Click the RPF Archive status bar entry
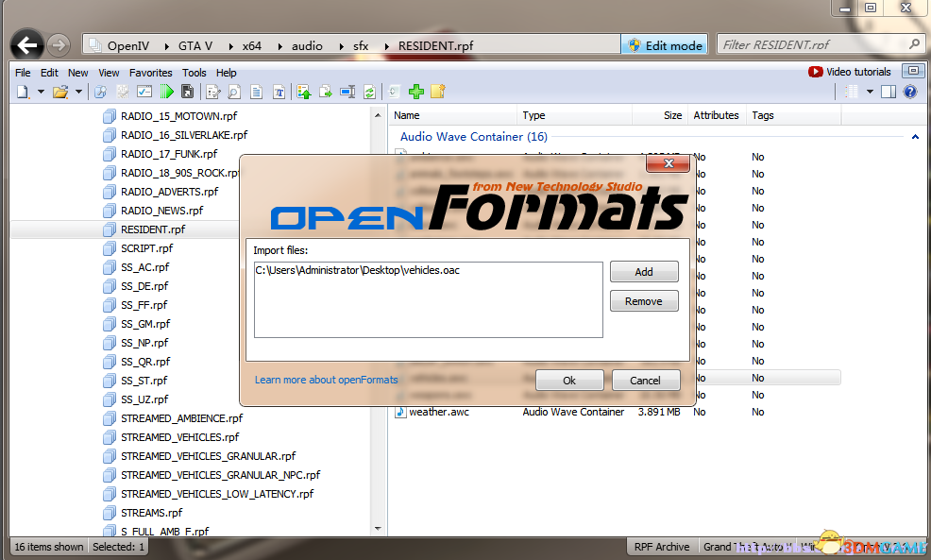931x560 pixels. click(x=662, y=547)
